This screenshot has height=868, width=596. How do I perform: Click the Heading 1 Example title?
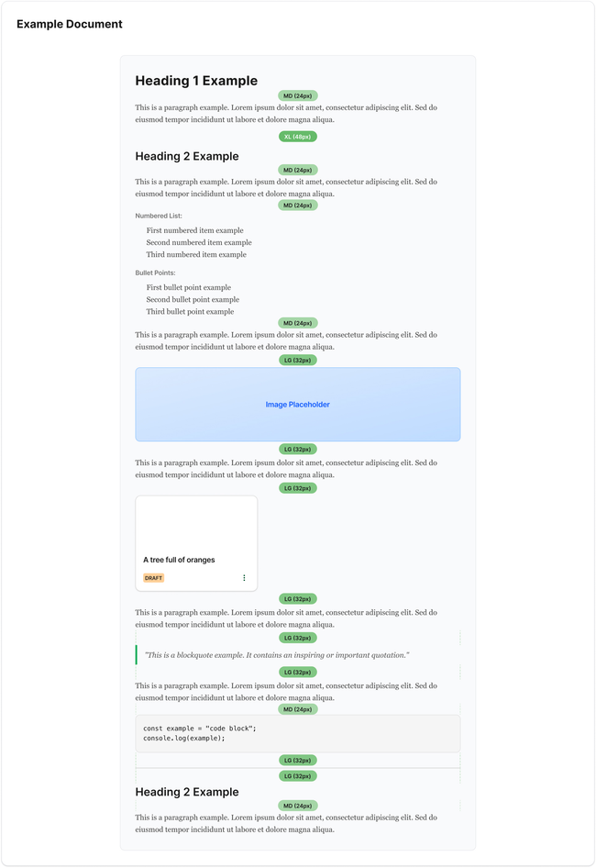196,81
